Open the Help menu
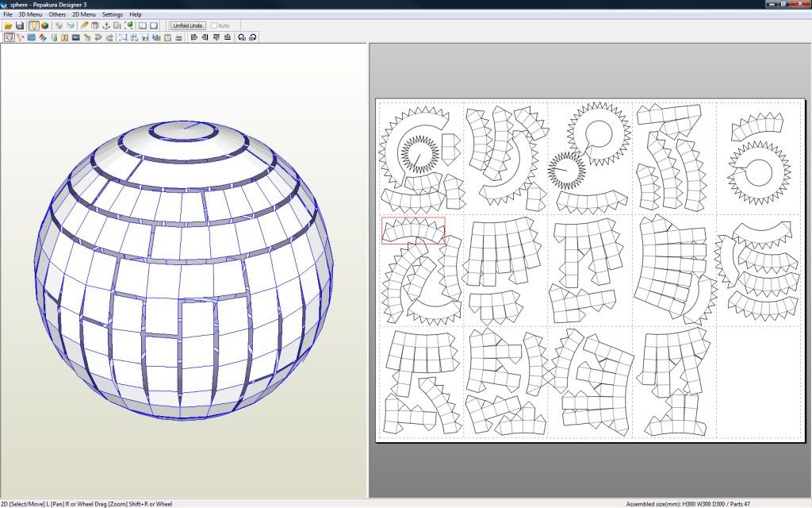Screen dimensions: 812x508 [x=136, y=14]
